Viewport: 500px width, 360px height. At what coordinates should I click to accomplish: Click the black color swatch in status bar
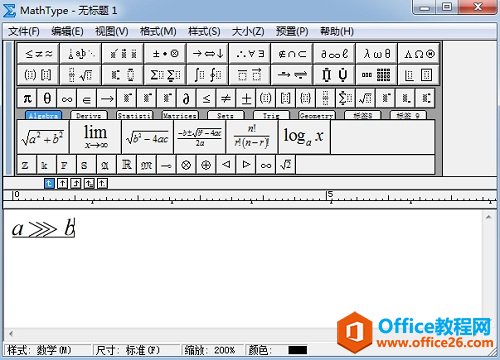[x=297, y=350]
